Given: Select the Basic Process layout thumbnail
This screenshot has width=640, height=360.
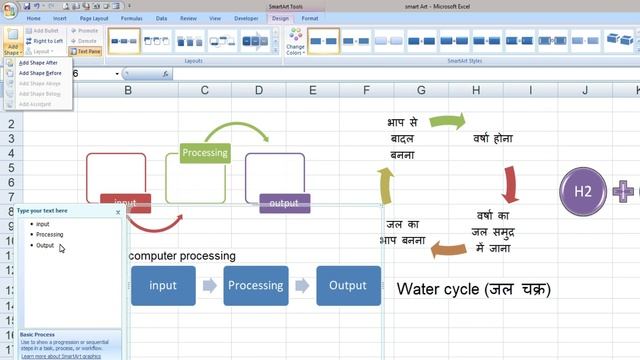Looking at the screenshot, I should pyautogui.click(x=124, y=41).
